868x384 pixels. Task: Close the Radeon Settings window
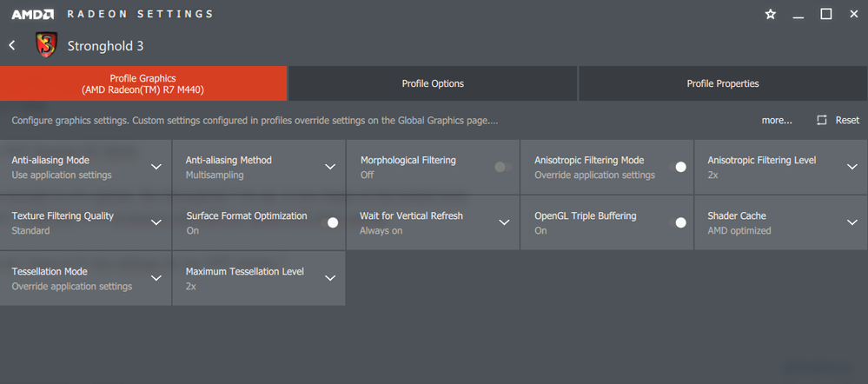pyautogui.click(x=853, y=15)
